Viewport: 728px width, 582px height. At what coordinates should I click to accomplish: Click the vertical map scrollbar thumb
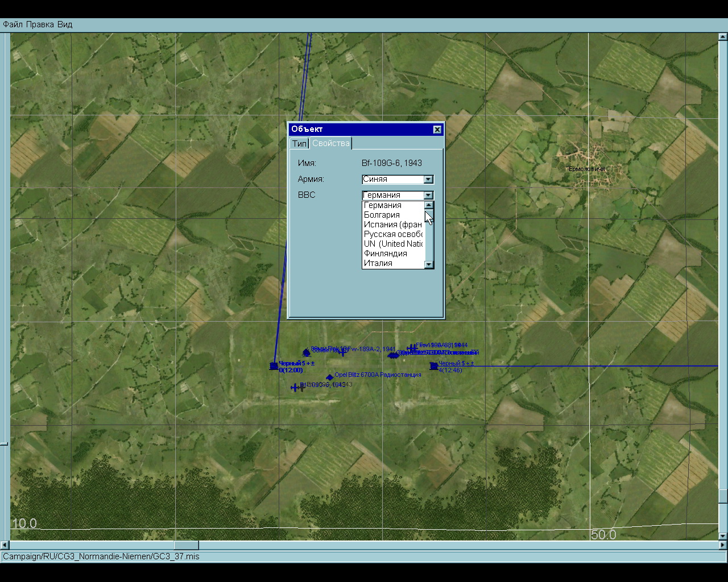(723, 496)
